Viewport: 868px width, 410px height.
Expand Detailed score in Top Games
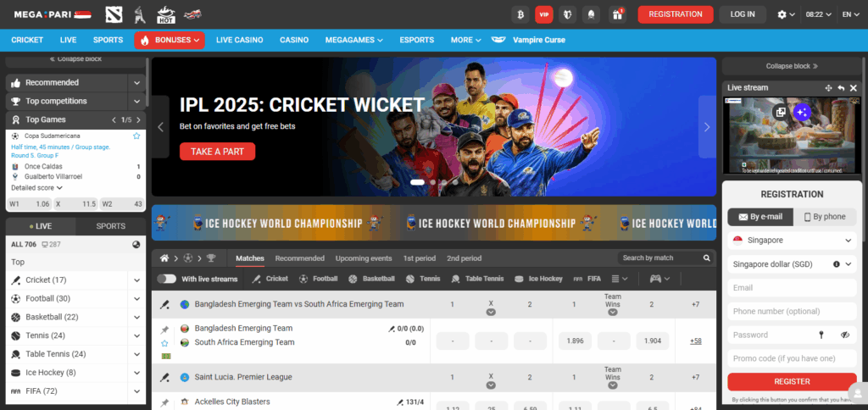(x=36, y=188)
